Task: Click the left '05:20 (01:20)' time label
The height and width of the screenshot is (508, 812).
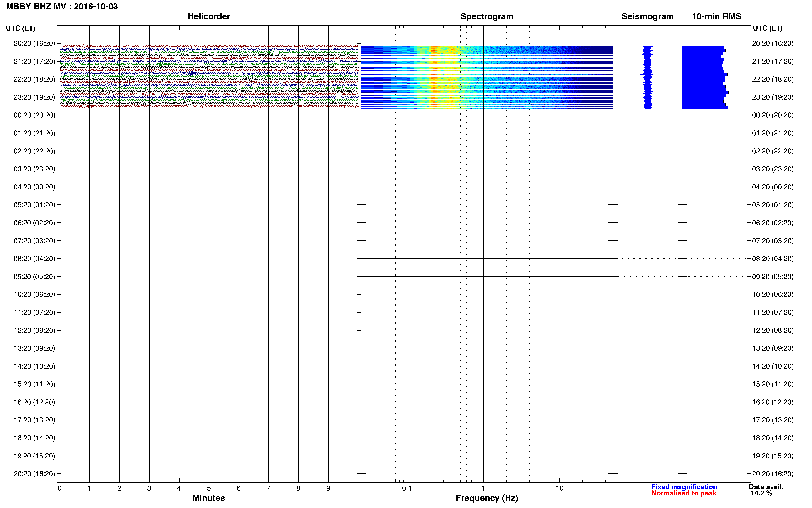Action: (34, 205)
